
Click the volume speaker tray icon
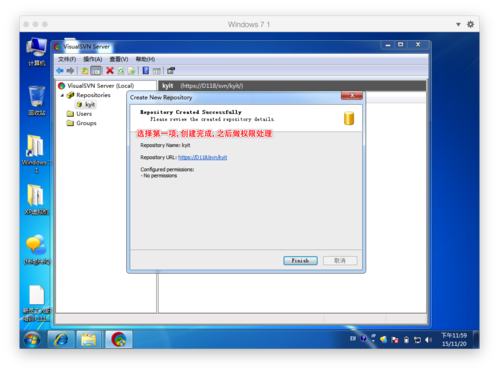click(429, 340)
